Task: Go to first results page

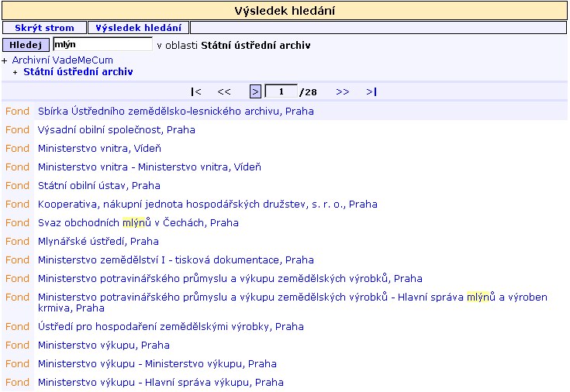Action: pyautogui.click(x=196, y=92)
